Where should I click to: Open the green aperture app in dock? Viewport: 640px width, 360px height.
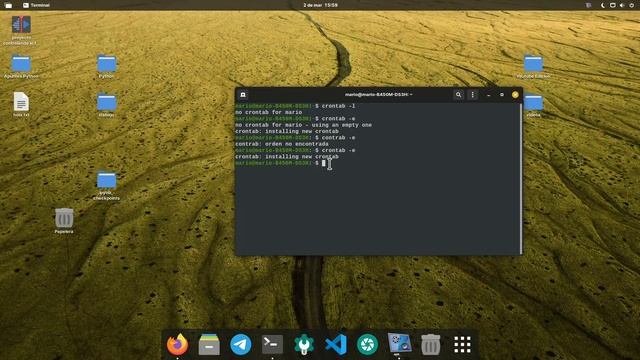[x=367, y=344]
